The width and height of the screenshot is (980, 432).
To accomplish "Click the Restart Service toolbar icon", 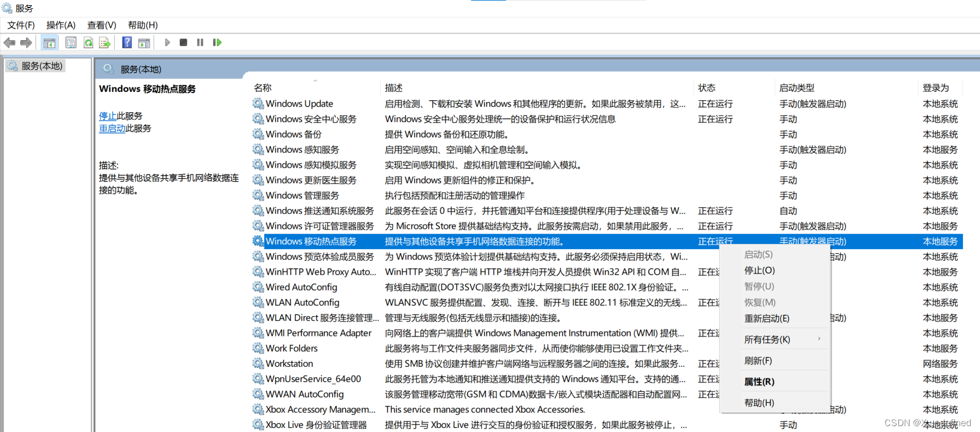I will tap(217, 43).
